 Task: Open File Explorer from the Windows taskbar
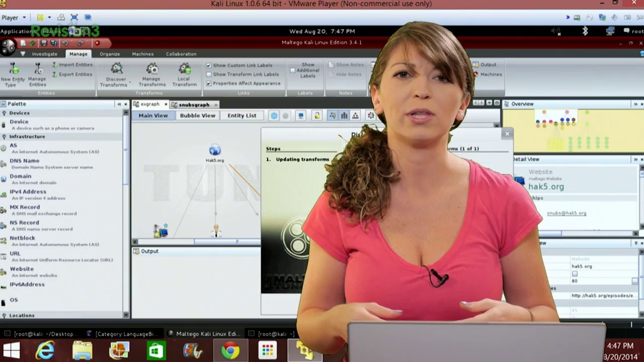coord(82,350)
